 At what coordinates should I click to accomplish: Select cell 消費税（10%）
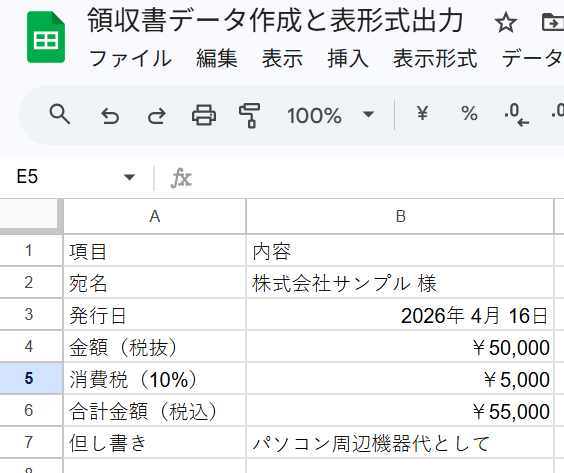pos(155,378)
